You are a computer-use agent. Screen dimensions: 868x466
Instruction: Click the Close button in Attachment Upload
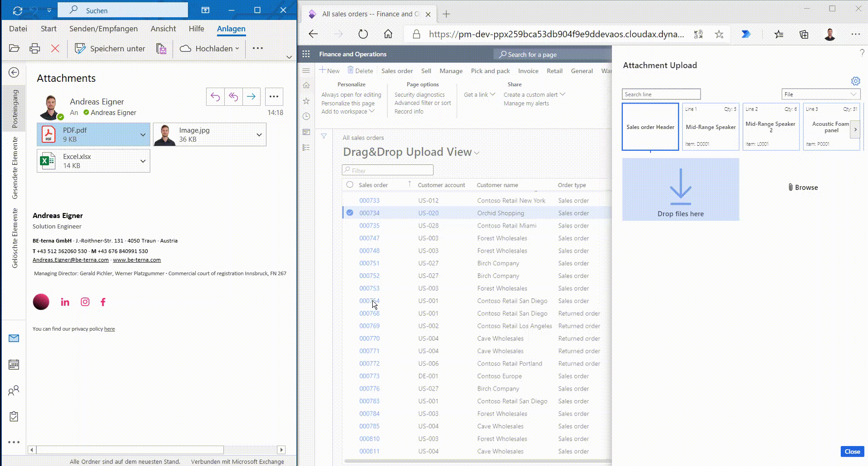tap(852, 451)
